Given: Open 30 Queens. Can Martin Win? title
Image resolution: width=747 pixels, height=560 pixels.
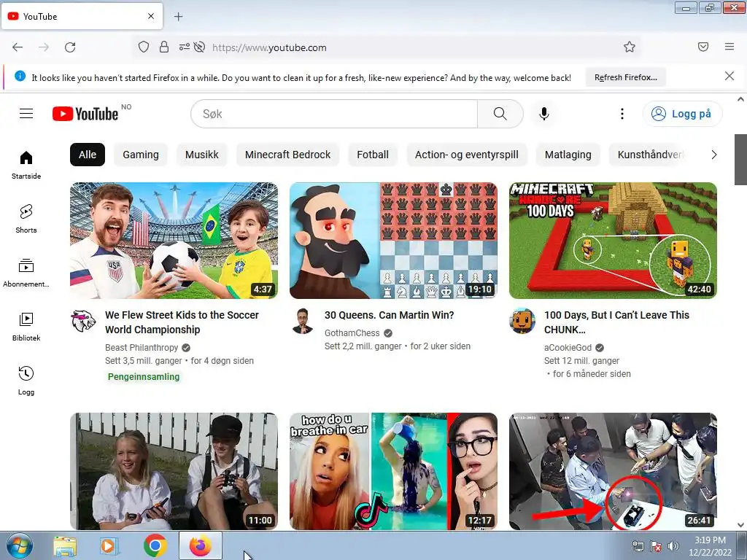Looking at the screenshot, I should (x=390, y=315).
